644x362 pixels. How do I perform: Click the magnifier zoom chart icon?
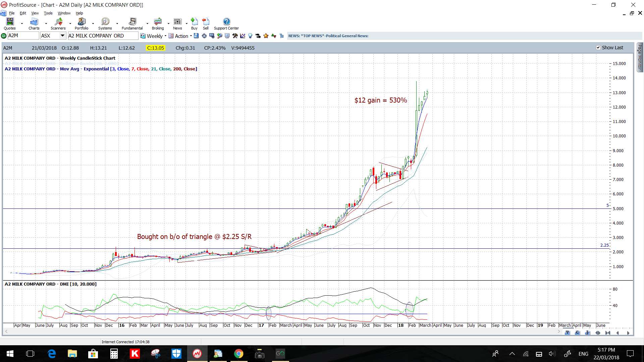coord(219,36)
